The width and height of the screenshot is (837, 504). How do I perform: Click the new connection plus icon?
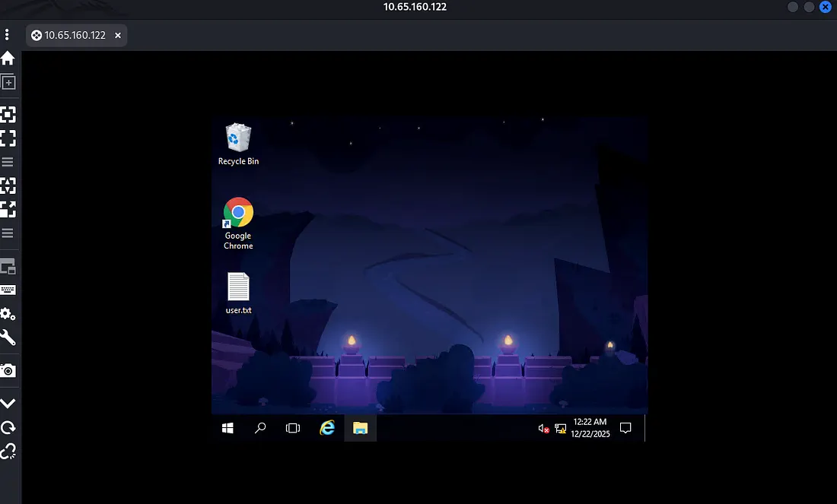[8, 83]
